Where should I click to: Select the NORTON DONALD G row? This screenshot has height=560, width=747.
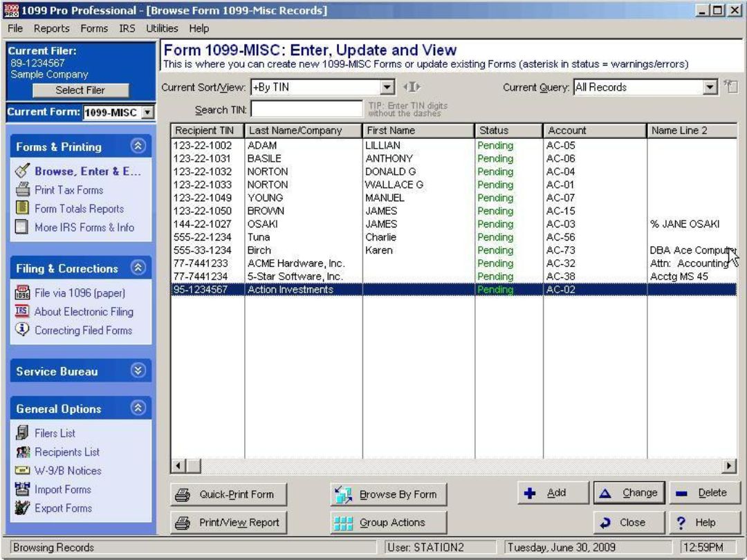(x=454, y=171)
